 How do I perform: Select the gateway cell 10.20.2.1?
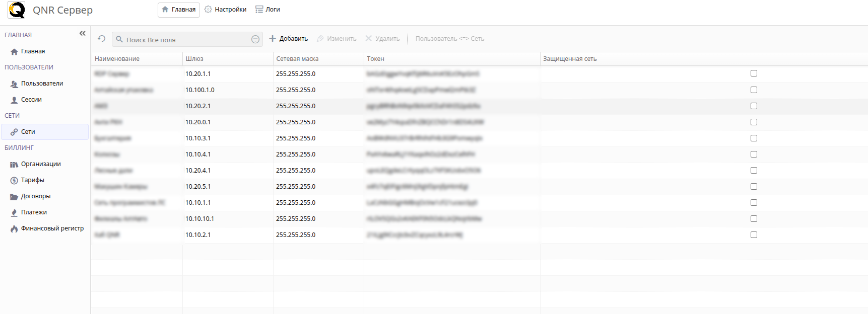coord(228,106)
